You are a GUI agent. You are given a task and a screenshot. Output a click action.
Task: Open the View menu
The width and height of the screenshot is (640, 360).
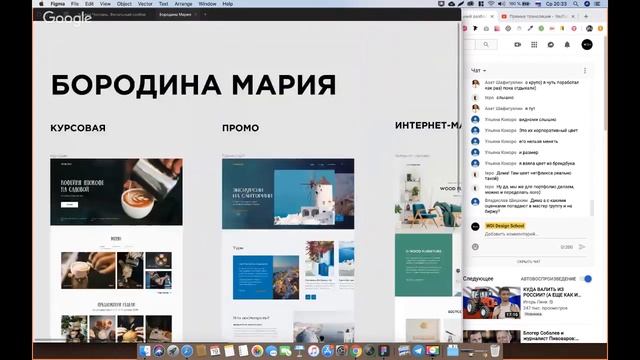coord(105,4)
